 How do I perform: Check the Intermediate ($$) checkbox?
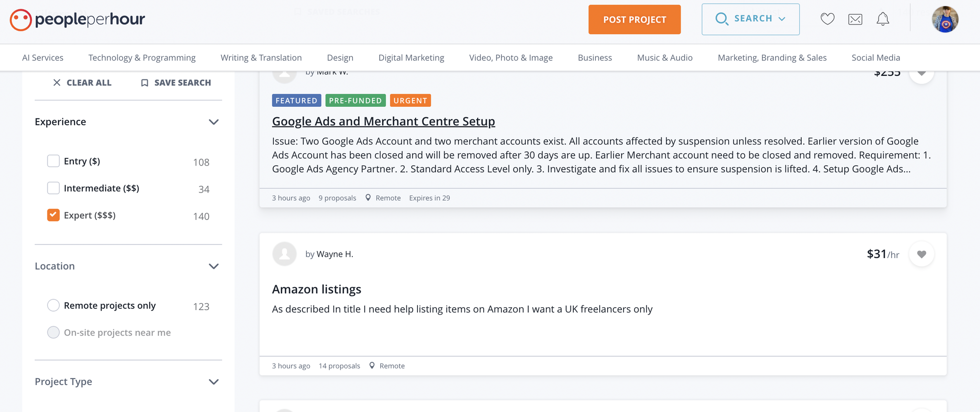click(x=53, y=188)
